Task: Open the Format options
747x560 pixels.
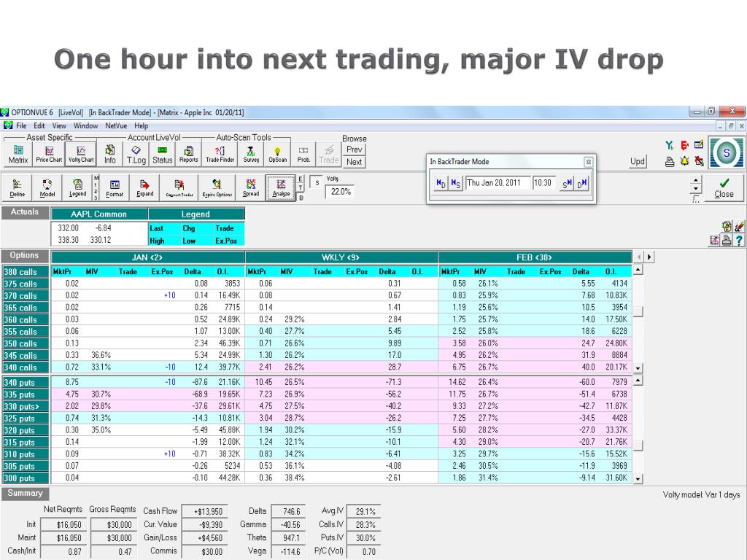Action: 115,188
